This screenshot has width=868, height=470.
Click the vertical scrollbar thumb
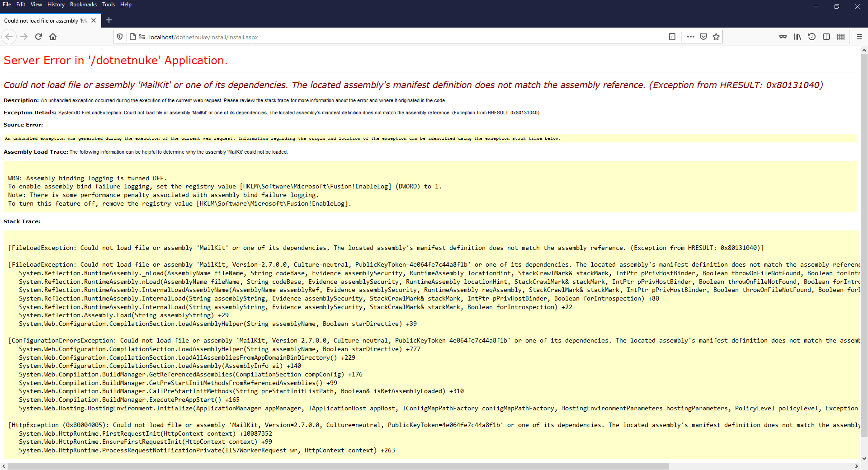point(864,245)
